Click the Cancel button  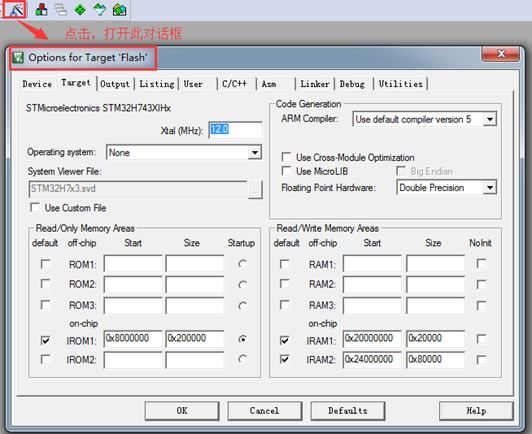click(265, 411)
